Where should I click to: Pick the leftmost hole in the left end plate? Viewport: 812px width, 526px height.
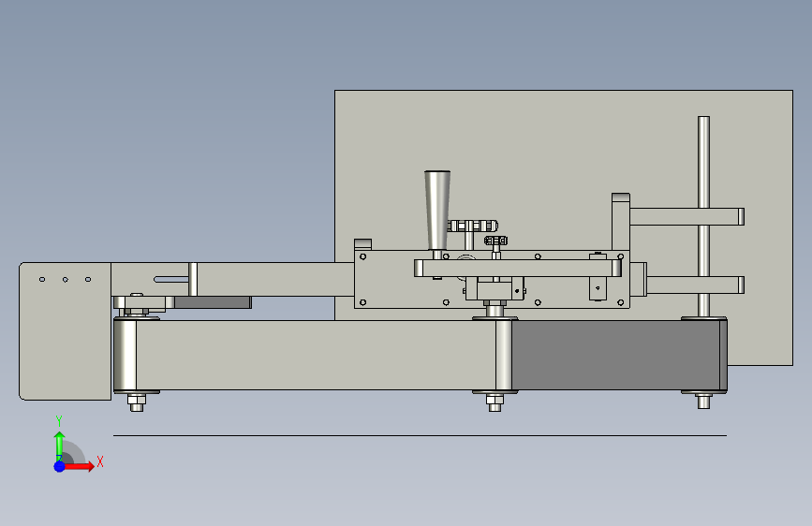click(42, 280)
